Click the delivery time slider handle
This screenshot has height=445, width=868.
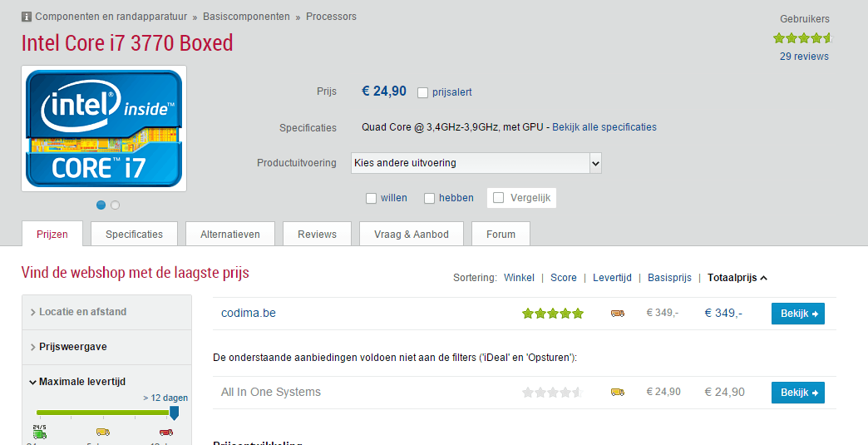pyautogui.click(x=174, y=413)
